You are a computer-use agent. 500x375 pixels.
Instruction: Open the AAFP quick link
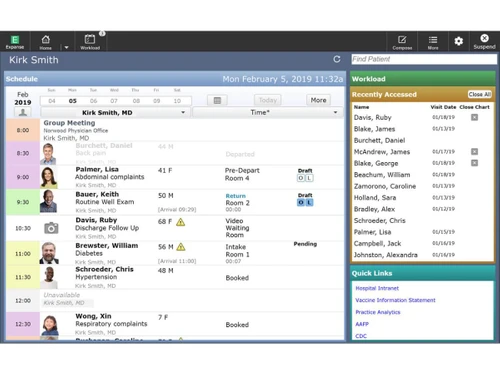point(362,324)
